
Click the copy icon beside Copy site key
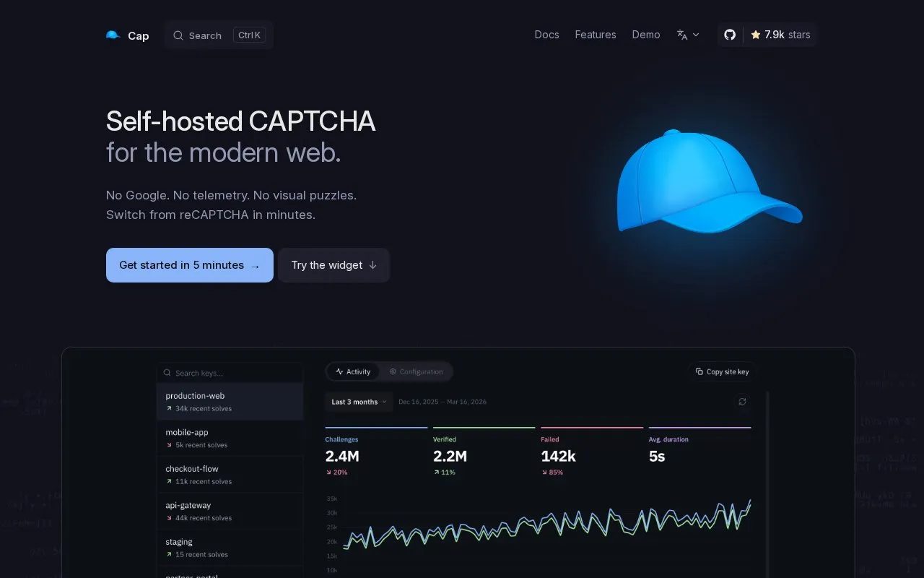click(x=699, y=371)
